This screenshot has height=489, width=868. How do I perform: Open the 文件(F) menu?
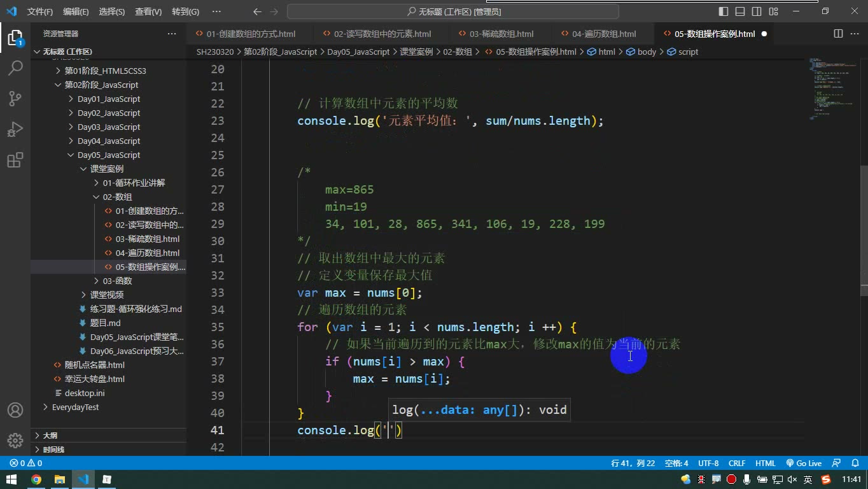pyautogui.click(x=40, y=11)
